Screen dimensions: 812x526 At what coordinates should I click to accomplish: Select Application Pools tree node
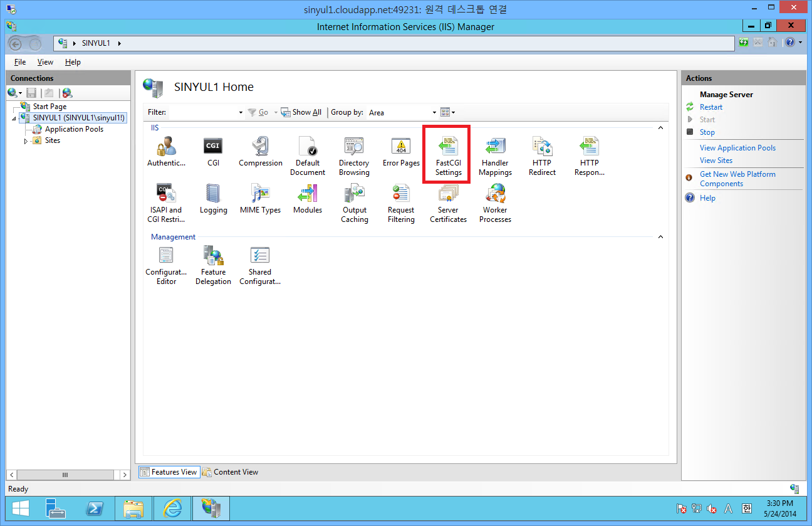pyautogui.click(x=74, y=129)
